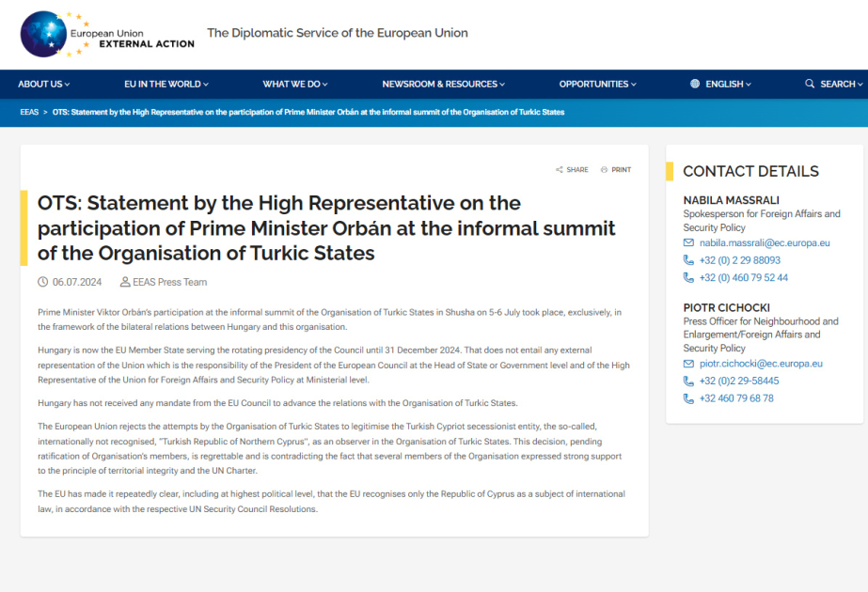Email nabila.massrali@ec.europa.eu link
This screenshot has height=592, width=868.
[765, 242]
